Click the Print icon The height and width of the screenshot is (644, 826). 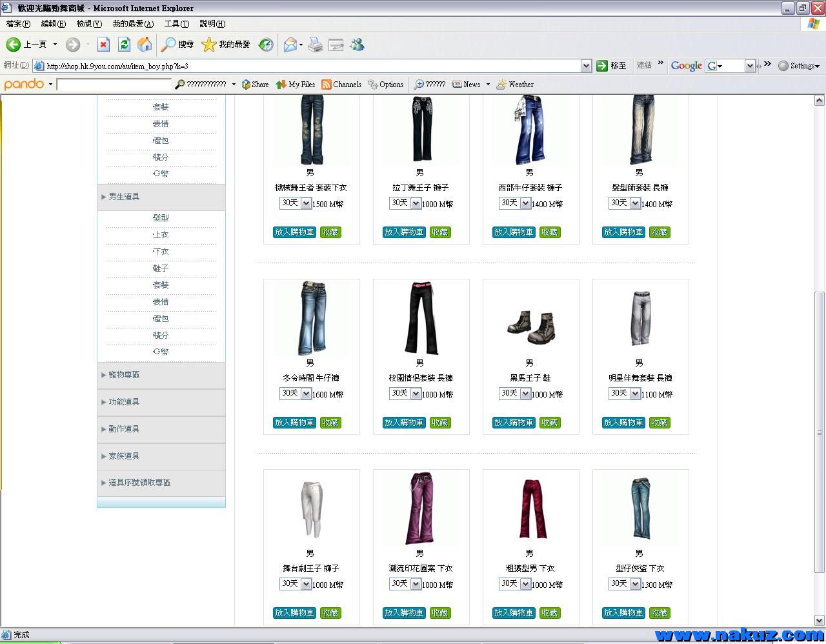coord(315,45)
